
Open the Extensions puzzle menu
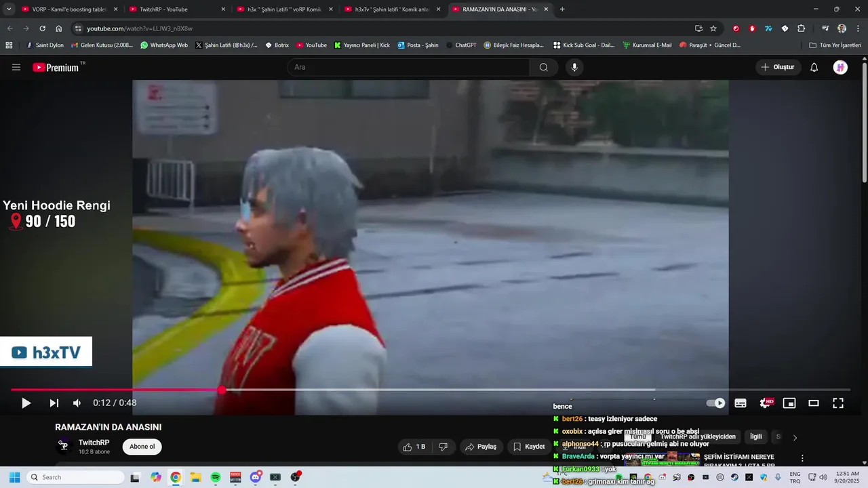(801, 28)
